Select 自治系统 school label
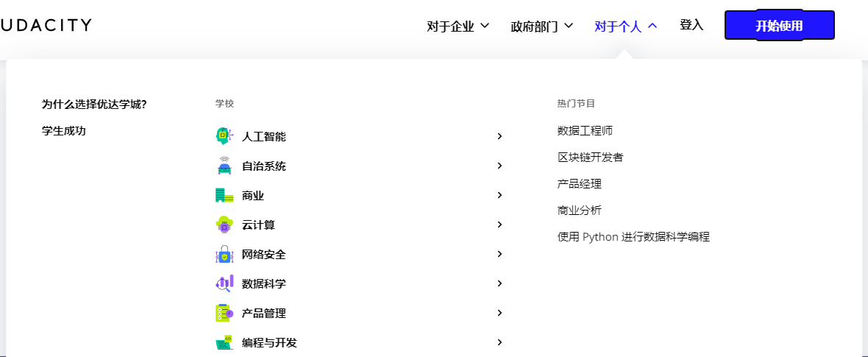Screen dimensions: 868x357 coord(264,166)
